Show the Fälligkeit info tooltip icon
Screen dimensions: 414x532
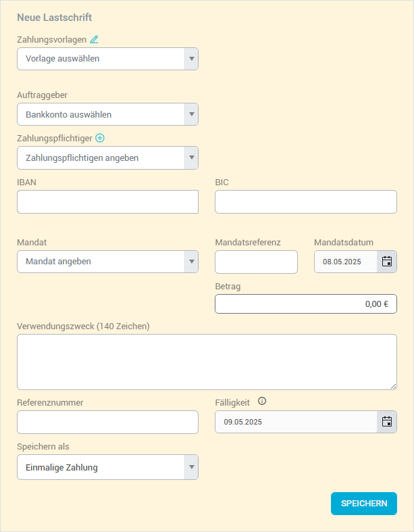click(x=262, y=401)
